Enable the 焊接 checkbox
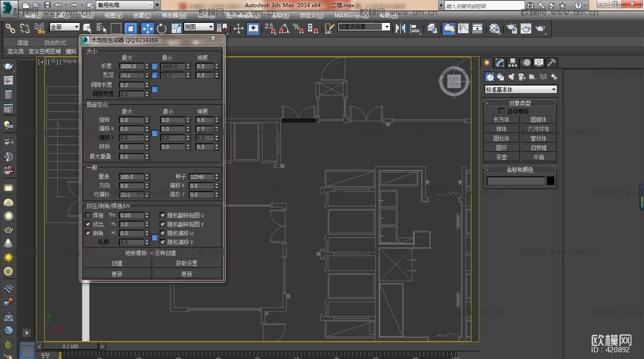Viewport: 644px width, 359px height. [x=88, y=215]
